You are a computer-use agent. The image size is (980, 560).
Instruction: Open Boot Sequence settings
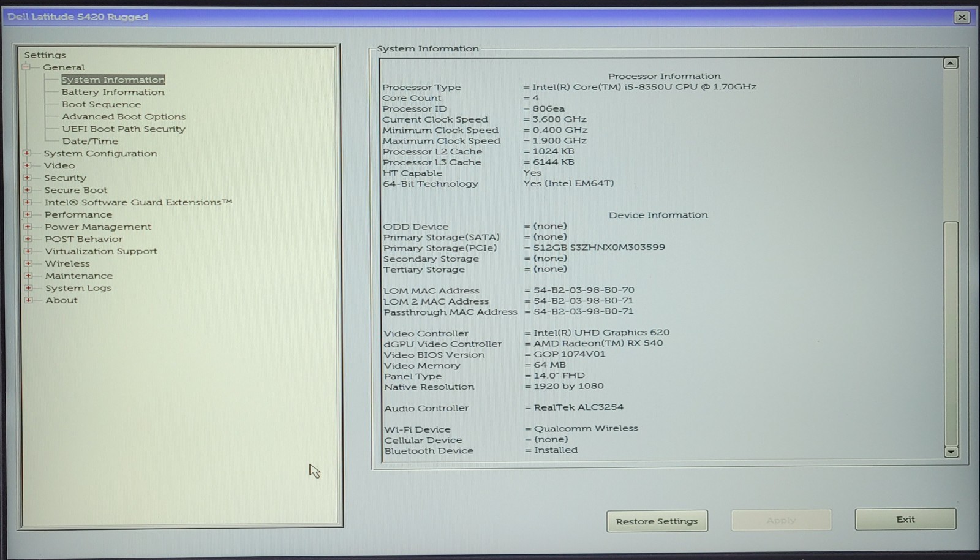101,104
